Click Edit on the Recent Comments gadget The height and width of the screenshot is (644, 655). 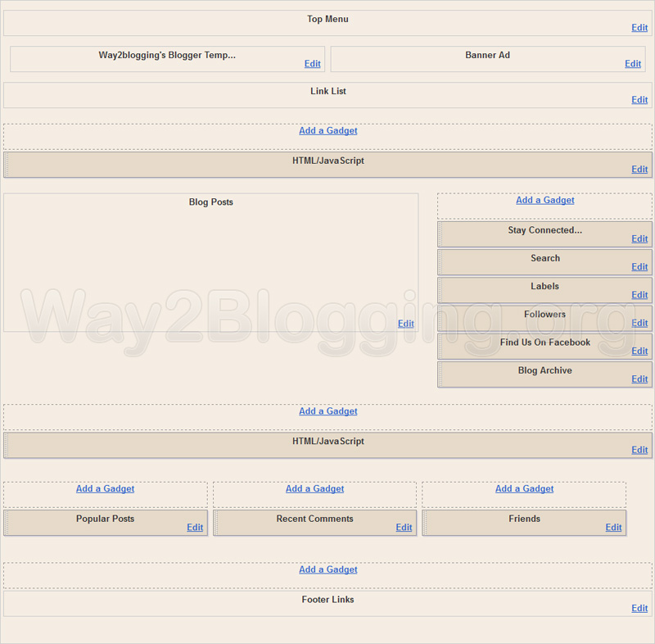pyautogui.click(x=404, y=527)
